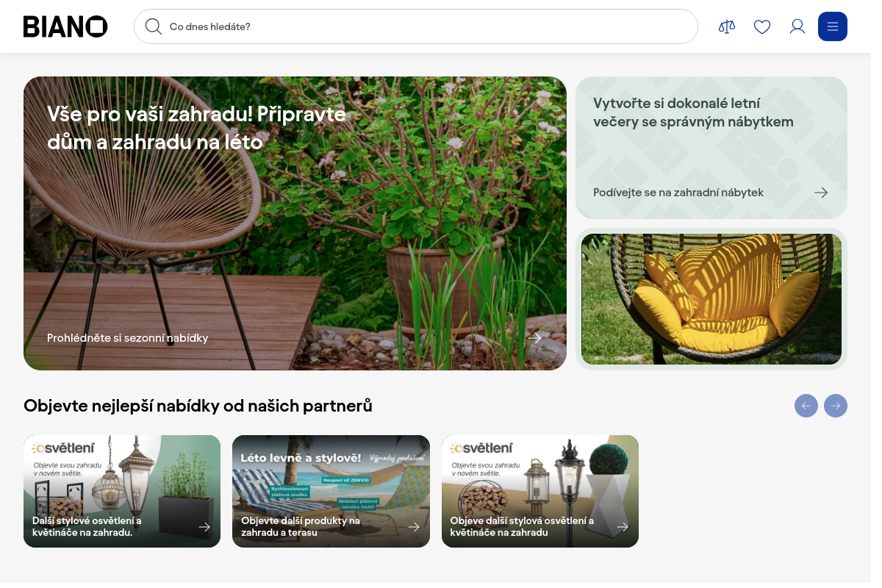Click arrow on Objevte další produkty card

(414, 527)
